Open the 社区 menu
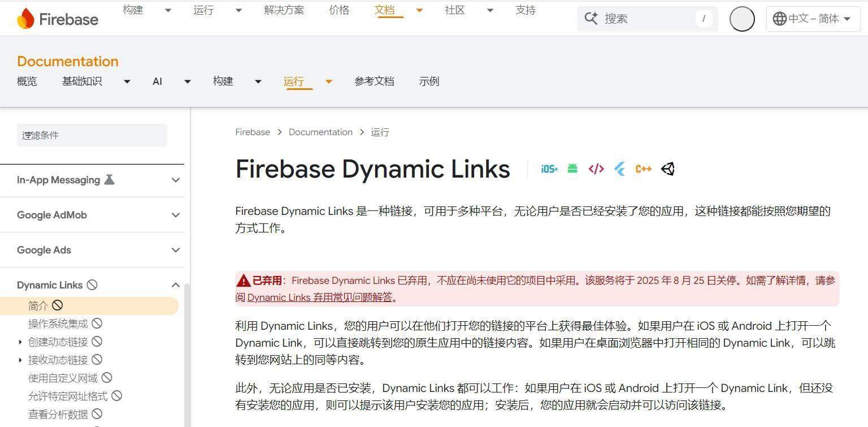This screenshot has width=868, height=427. [454, 10]
